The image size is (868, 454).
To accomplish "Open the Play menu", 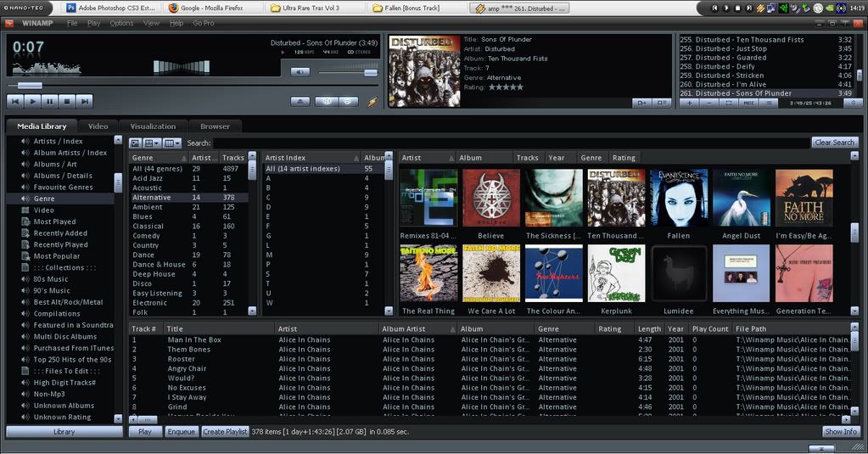I will [93, 23].
